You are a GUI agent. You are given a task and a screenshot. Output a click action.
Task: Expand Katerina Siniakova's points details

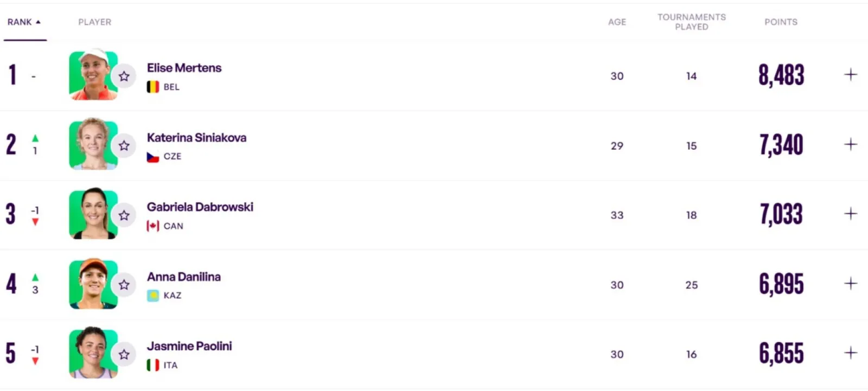[851, 144]
